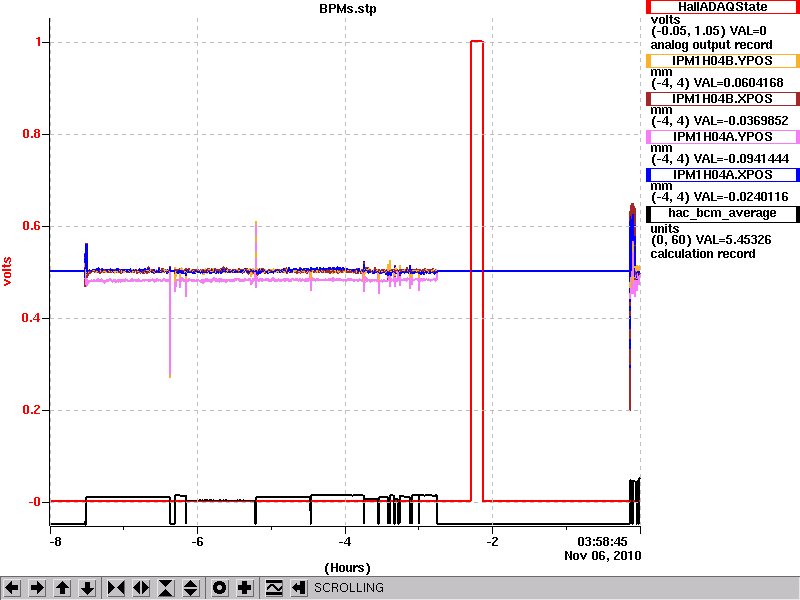Screen dimensions: 800x600
Task: Click the X-axis tick label -6
Action: (197, 542)
